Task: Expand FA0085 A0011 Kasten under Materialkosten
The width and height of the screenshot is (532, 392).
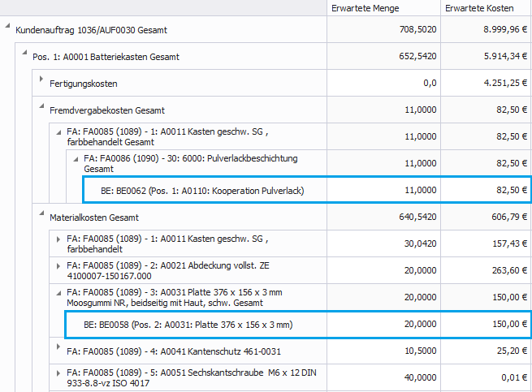Action: 58,239
